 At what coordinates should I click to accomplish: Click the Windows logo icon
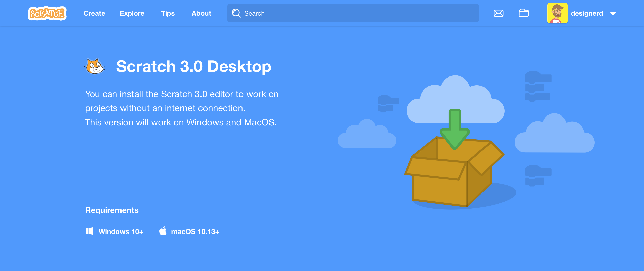[x=89, y=231]
